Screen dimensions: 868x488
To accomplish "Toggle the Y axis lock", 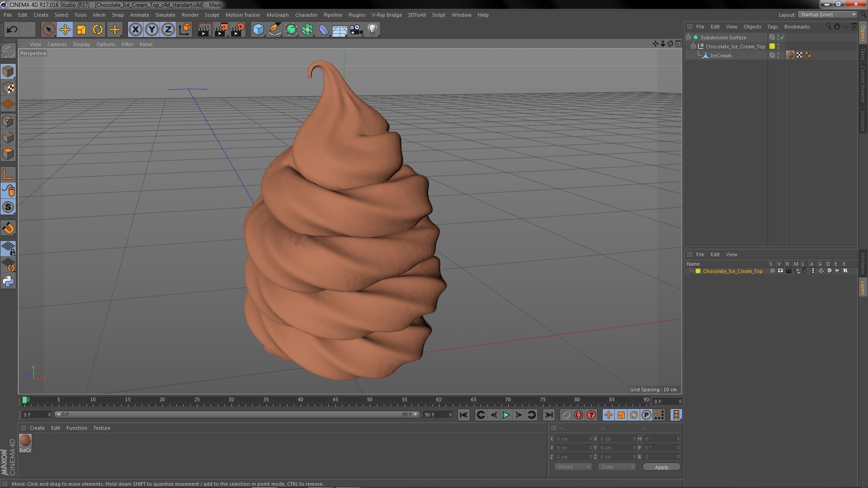I will [152, 30].
